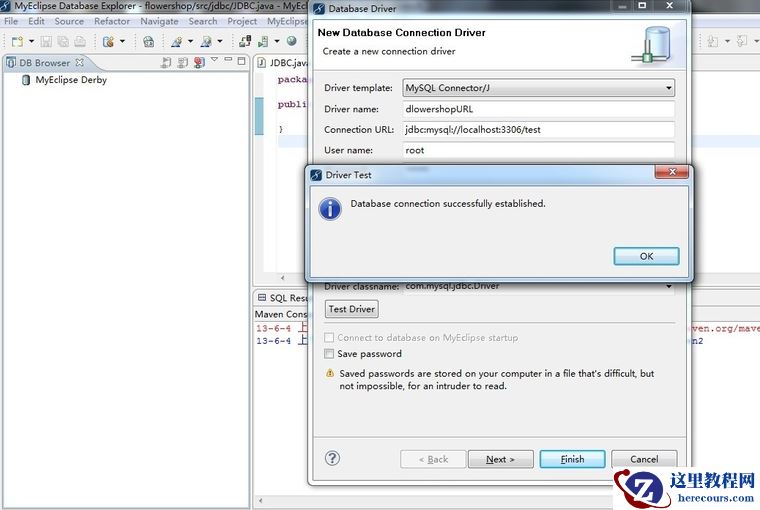Expand dropdown next to web service icon
Screen dimensions: 760x510
coord(122,42)
